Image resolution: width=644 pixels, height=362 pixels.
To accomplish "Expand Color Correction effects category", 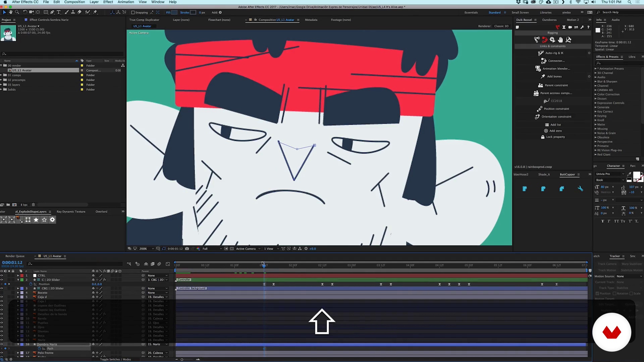I will coord(596,95).
